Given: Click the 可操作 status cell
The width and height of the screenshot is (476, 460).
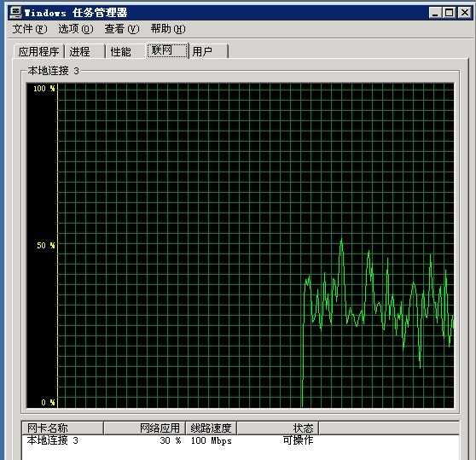Looking at the screenshot, I should [298, 440].
